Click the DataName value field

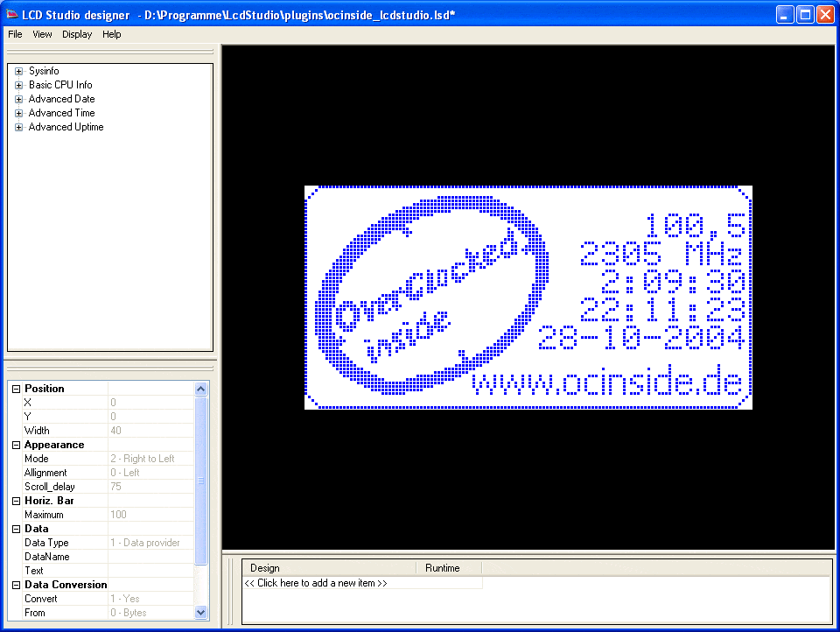[x=151, y=557]
